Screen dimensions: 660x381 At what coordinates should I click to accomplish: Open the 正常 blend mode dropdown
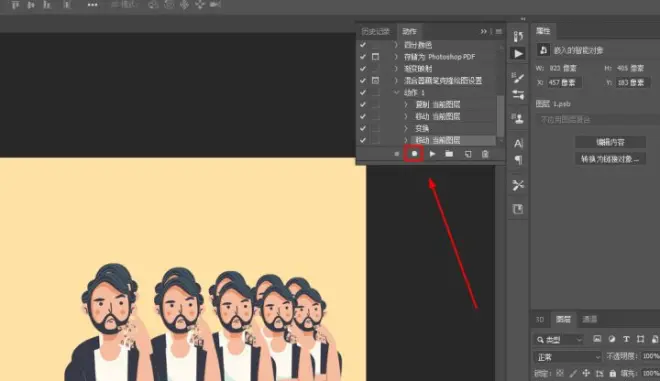[568, 357]
